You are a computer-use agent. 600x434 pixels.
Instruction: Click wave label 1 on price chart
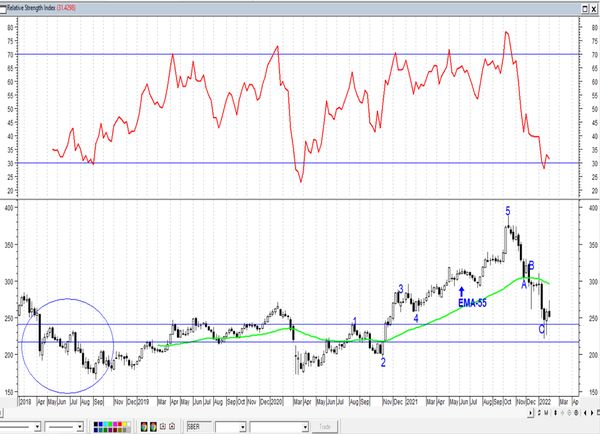click(x=354, y=322)
